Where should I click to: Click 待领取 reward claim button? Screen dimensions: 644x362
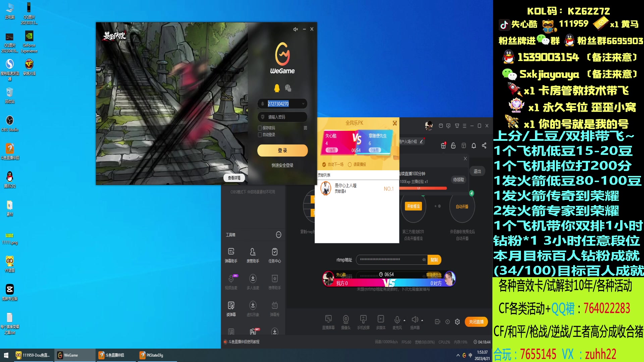[459, 180]
